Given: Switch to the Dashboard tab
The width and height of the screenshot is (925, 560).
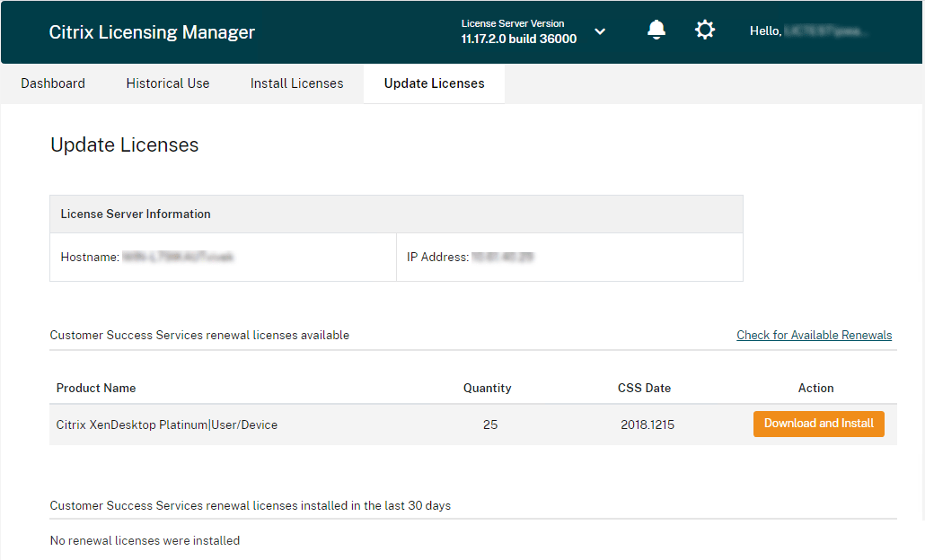Looking at the screenshot, I should point(52,83).
